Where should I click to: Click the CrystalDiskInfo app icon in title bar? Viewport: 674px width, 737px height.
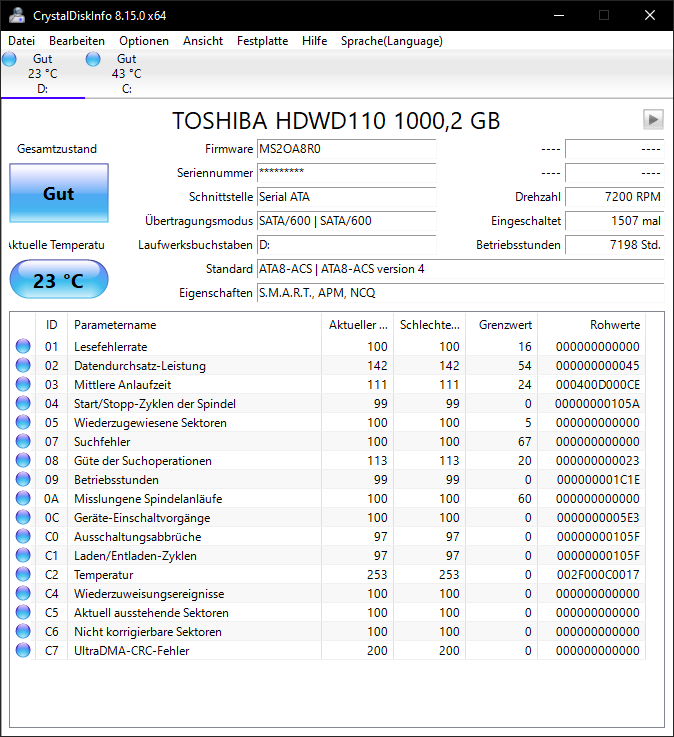pyautogui.click(x=17, y=16)
